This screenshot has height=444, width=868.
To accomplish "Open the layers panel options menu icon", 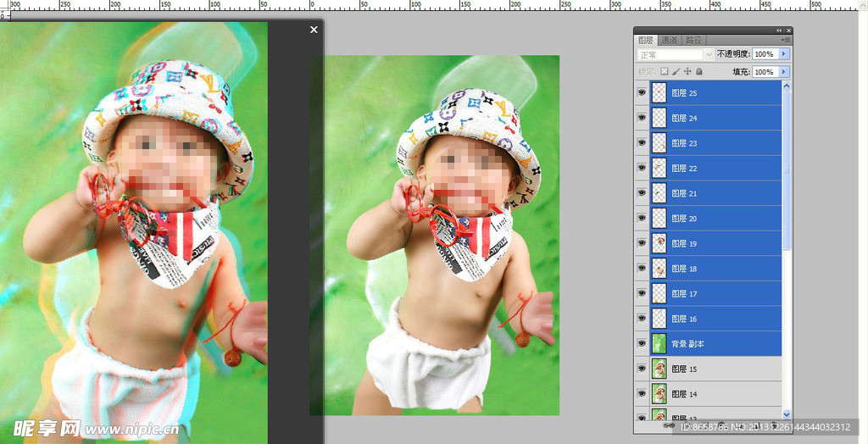I will point(787,40).
